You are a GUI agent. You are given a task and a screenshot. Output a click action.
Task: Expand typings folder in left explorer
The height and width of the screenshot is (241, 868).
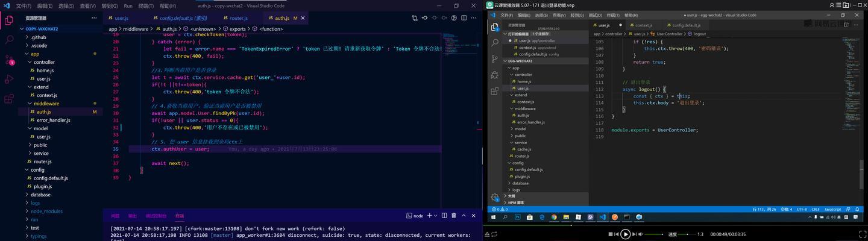tap(60, 236)
